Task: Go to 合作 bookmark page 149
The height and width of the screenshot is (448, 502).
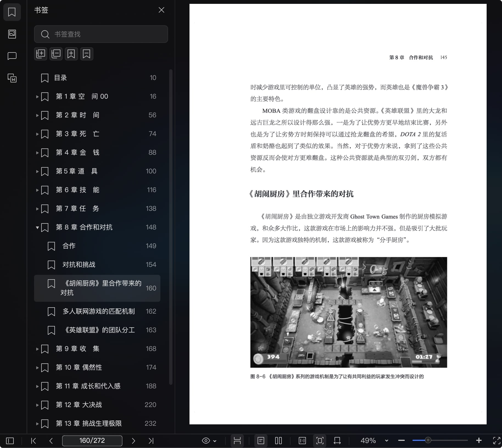Action: (97, 246)
